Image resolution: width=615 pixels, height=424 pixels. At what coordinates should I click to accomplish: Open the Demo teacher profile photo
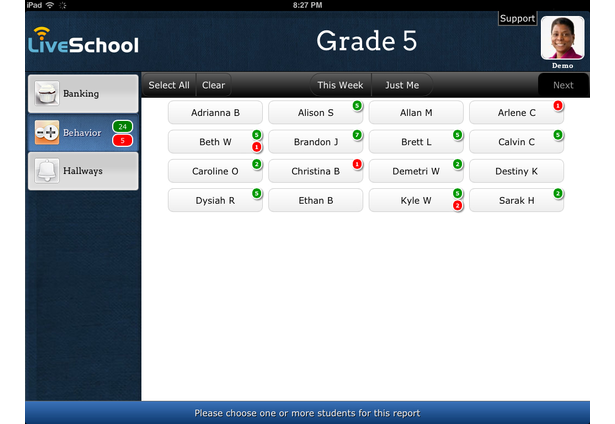pyautogui.click(x=562, y=38)
